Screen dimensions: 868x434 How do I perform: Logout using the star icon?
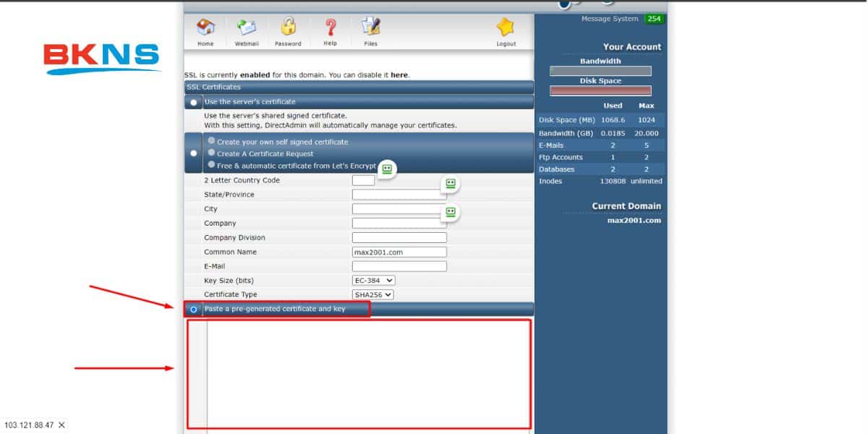[x=506, y=29]
